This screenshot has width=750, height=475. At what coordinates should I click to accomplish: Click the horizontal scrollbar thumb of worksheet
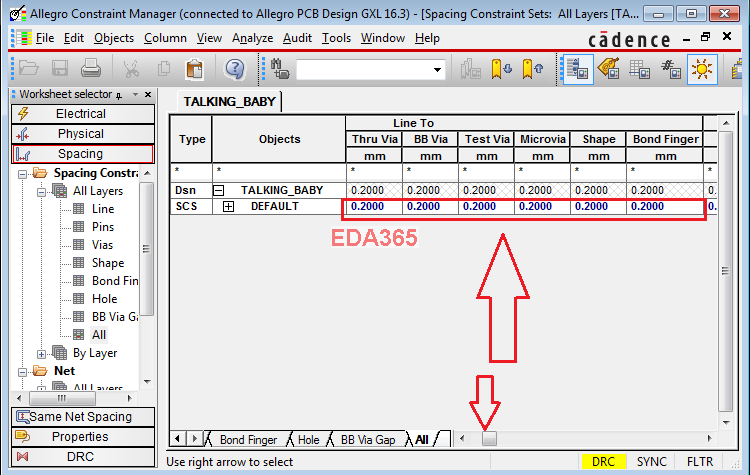click(489, 438)
